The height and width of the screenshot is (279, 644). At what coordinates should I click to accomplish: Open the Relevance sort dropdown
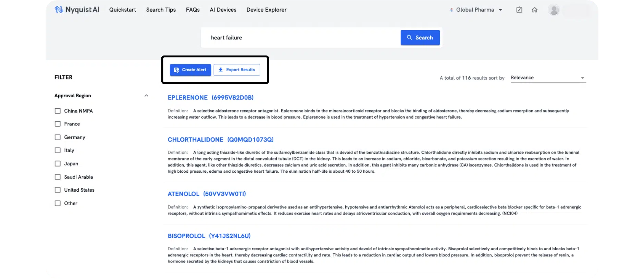click(548, 78)
